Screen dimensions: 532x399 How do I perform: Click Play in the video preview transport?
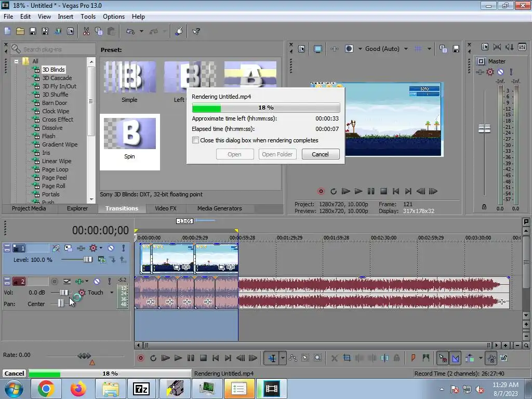click(358, 191)
